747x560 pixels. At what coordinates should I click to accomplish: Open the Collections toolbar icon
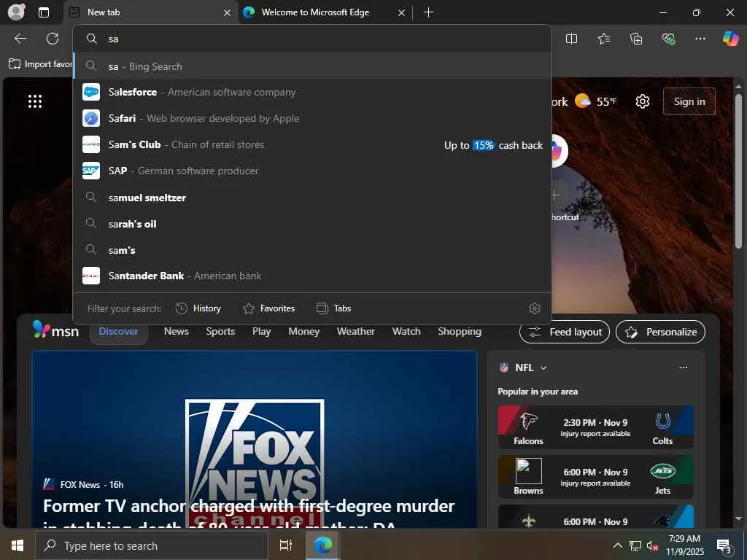point(636,39)
